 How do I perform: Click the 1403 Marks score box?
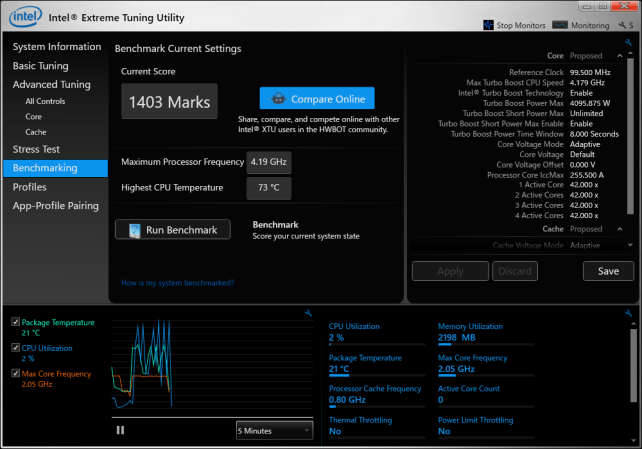(x=169, y=102)
